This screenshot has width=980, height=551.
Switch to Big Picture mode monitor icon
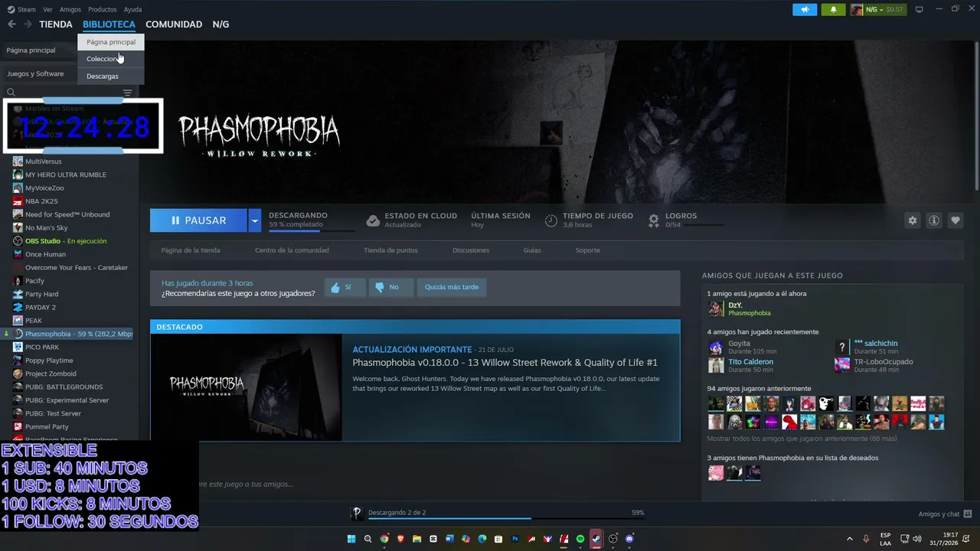920,9
